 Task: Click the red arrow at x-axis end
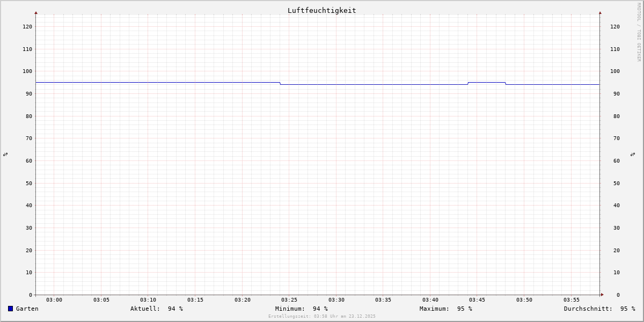tap(602, 295)
